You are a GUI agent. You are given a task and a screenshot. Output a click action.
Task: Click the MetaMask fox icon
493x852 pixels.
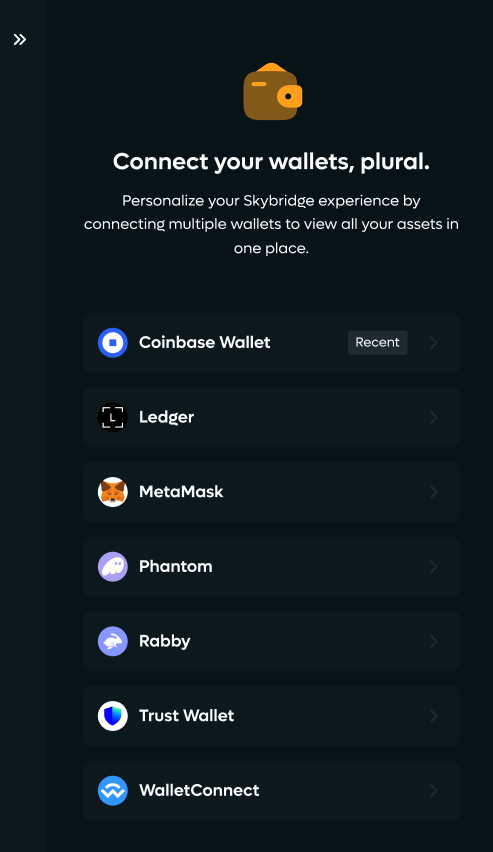[113, 492]
